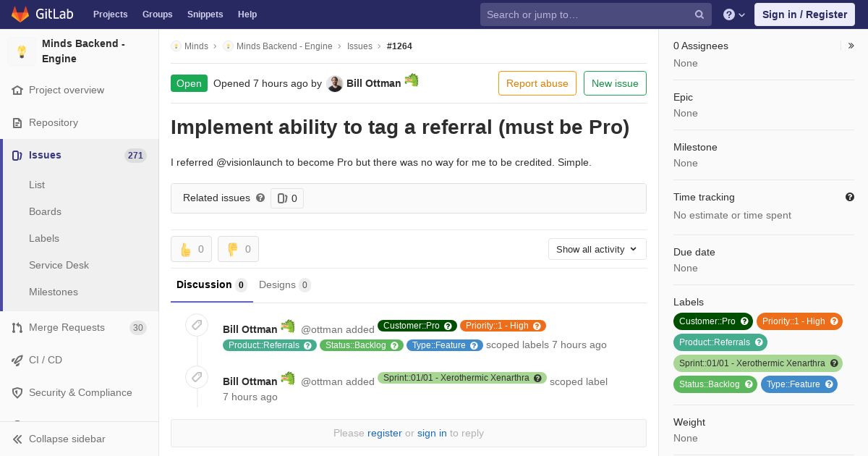The height and width of the screenshot is (456, 868).
Task: Open Project overview in the sidebar
Action: (67, 90)
